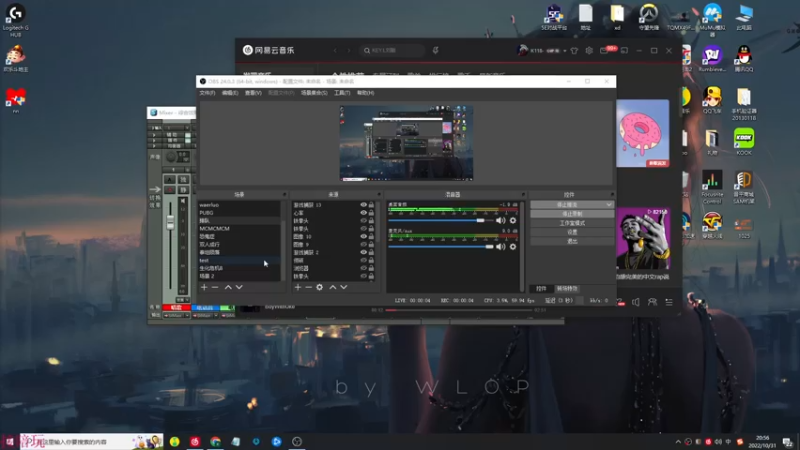Show hidden system tray icons chevron
Screen dimensions: 800x450
tap(678, 442)
